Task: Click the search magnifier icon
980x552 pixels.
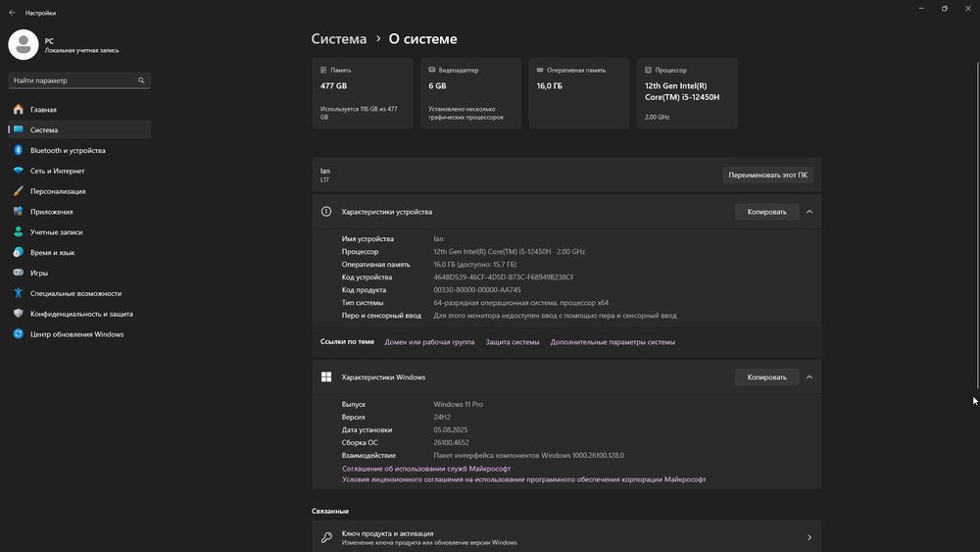Action: 141,80
